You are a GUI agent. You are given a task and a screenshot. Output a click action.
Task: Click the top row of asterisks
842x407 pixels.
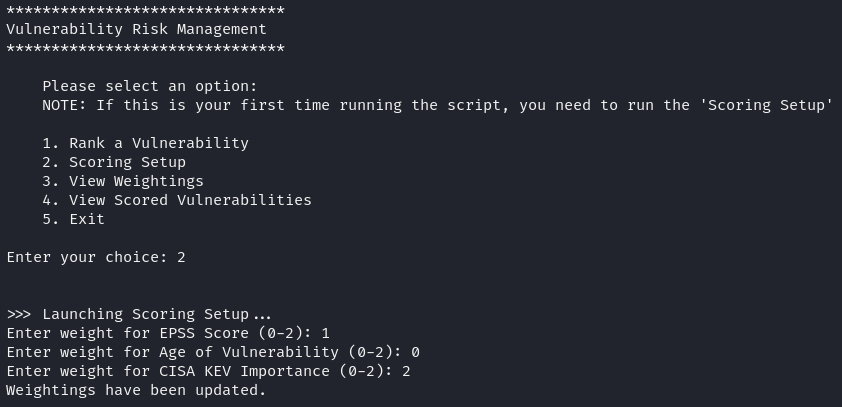click(145, 11)
